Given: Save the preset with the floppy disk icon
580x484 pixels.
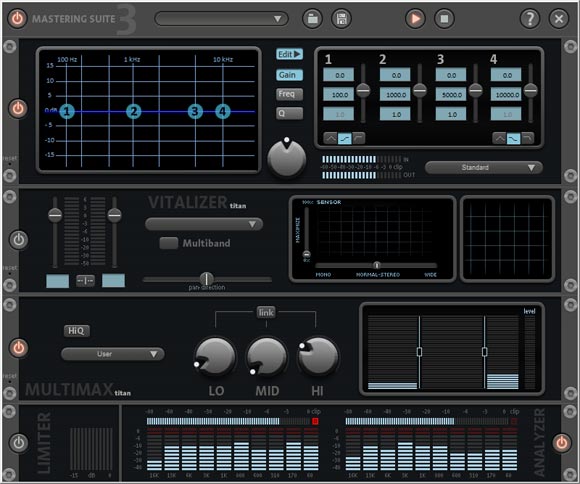Looking at the screenshot, I should tap(341, 19).
